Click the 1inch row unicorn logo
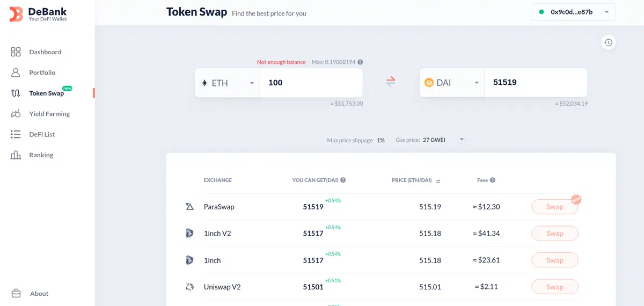 (x=189, y=260)
